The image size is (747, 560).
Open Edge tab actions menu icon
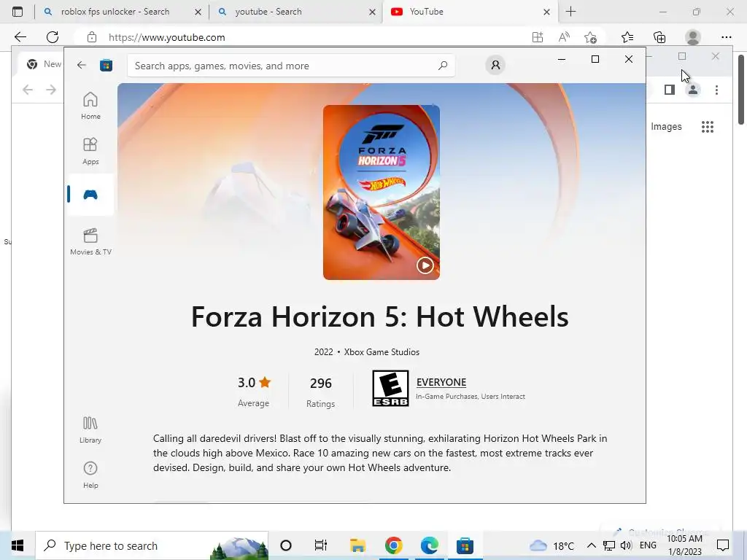point(18,12)
